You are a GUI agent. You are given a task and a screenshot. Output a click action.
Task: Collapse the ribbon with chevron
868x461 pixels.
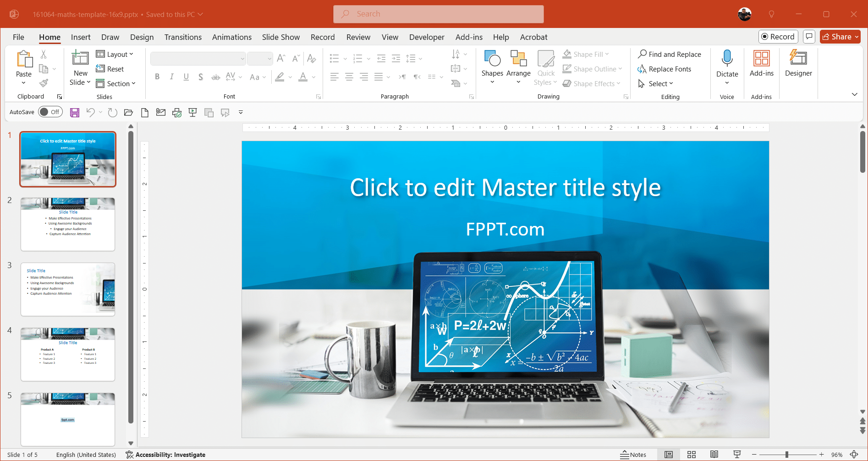click(x=854, y=94)
